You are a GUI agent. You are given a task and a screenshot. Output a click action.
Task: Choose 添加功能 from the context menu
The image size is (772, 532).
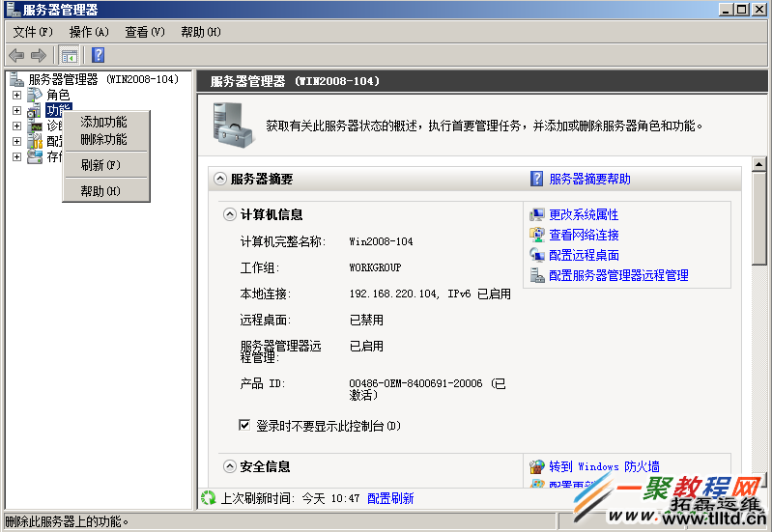click(x=106, y=122)
